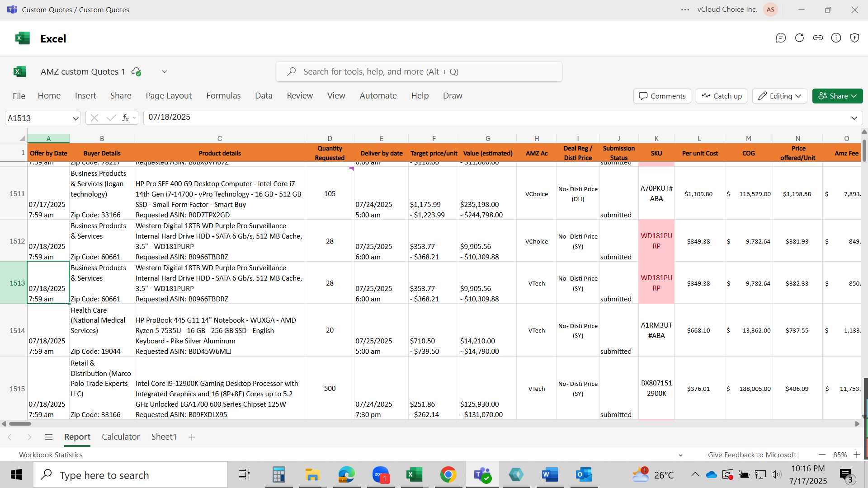868x488 pixels.
Task: Click the cancel entry X in formula bar
Action: pos(94,118)
